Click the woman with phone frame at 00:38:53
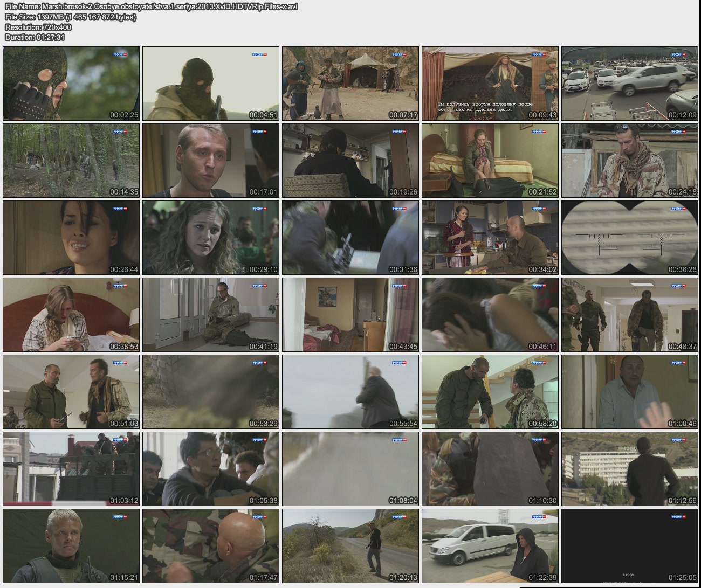 click(x=71, y=315)
